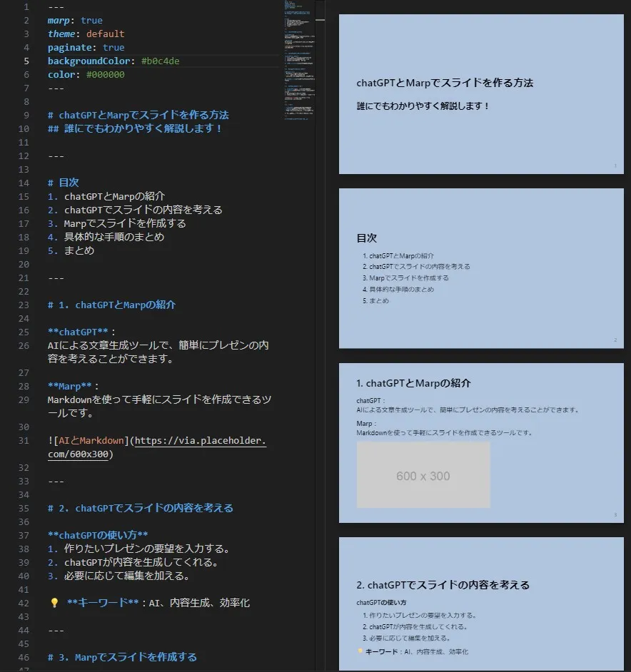The image size is (631, 672).
Task: Click "Markdownを使って手軽に" sentence in the preview
Action: pyautogui.click(x=445, y=433)
